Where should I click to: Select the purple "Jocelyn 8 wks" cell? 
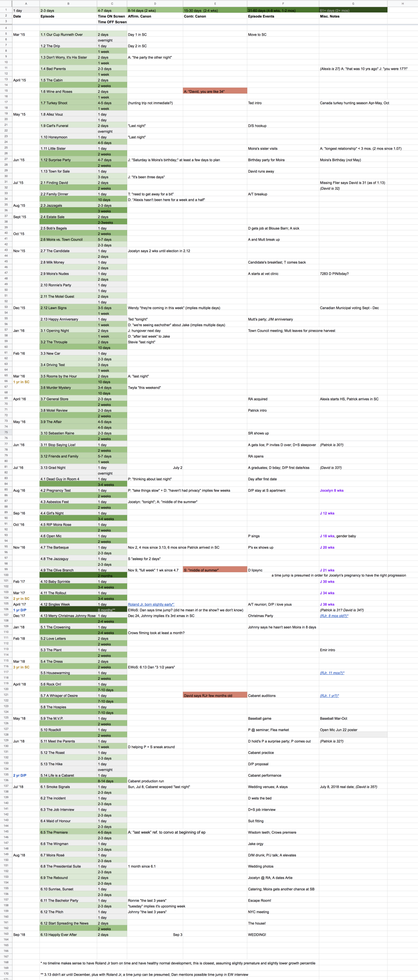331,490
